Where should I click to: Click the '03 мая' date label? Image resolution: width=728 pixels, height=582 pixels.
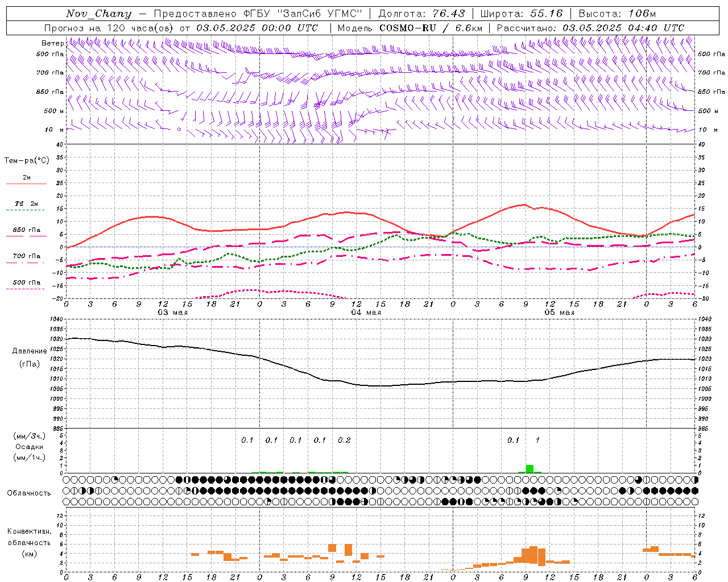pos(172,313)
